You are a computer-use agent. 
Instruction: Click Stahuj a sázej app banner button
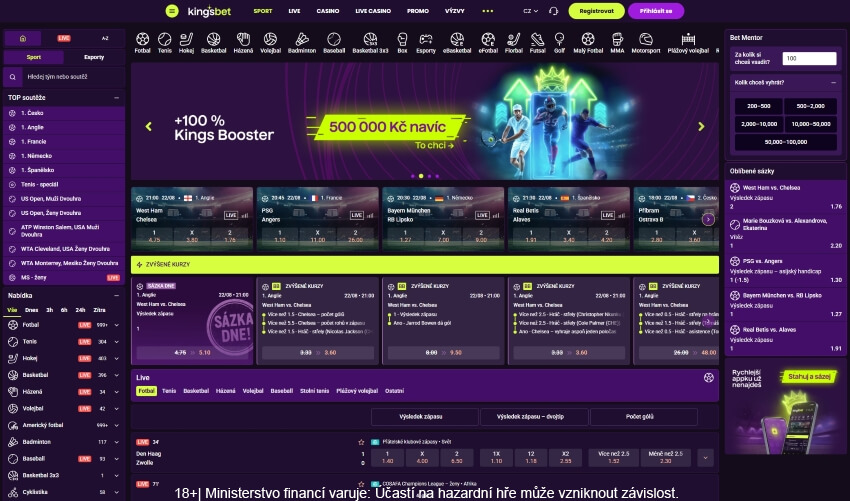tap(808, 376)
